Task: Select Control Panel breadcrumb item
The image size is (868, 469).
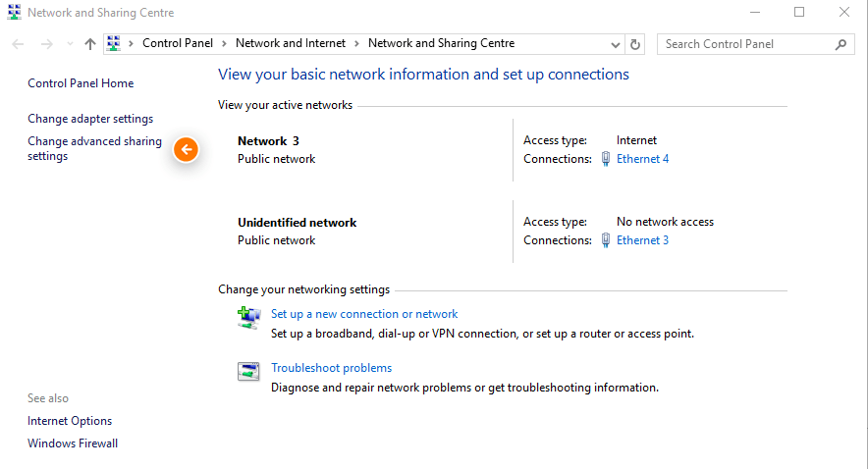Action: (x=177, y=43)
